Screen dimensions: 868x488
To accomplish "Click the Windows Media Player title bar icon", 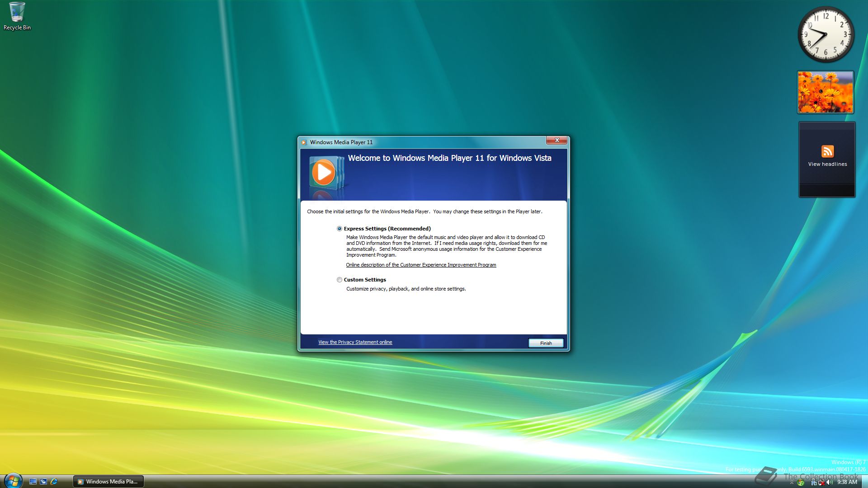I will [304, 142].
